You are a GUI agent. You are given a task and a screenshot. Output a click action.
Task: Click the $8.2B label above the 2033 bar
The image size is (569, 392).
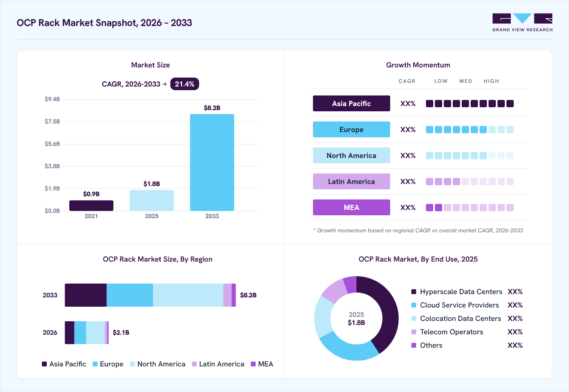212,108
